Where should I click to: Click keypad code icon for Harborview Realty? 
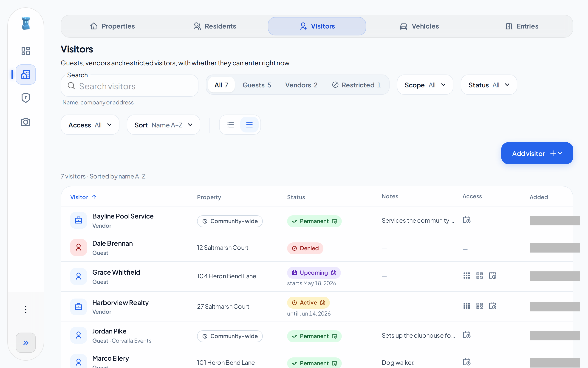click(x=466, y=306)
